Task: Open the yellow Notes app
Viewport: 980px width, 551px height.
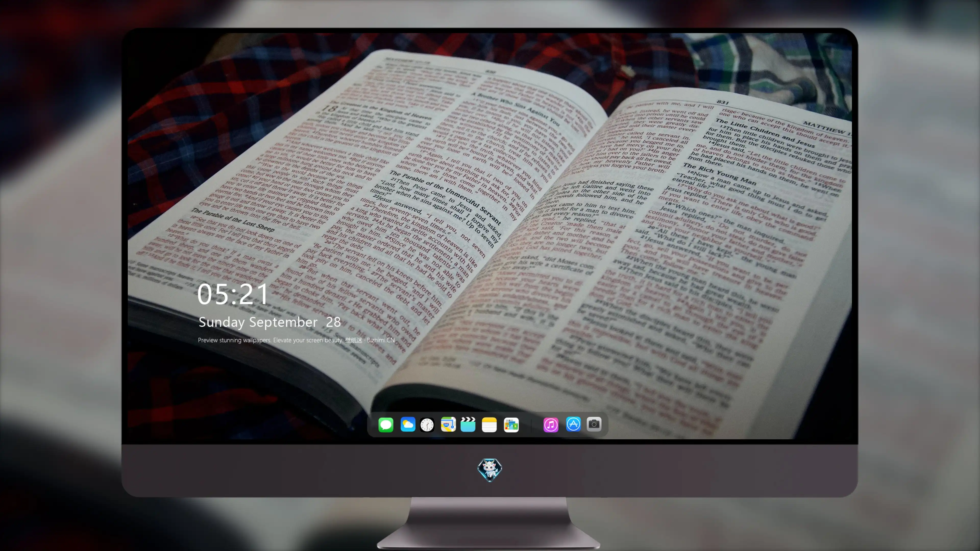Action: coord(489,425)
